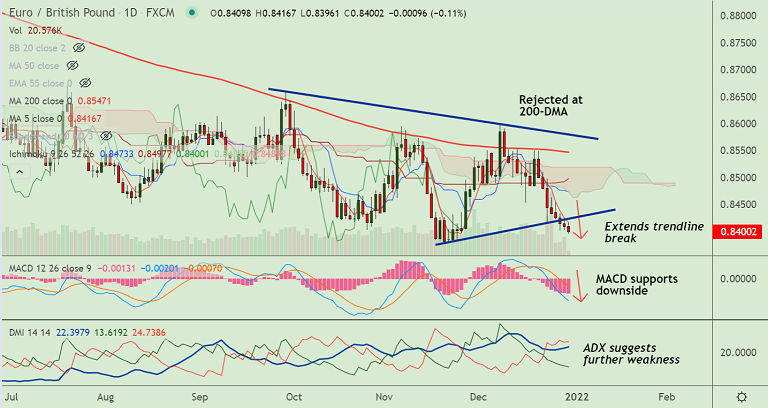Unhide the EMA 55 close 0 indicator
This screenshot has width=768, height=408.
(85, 83)
